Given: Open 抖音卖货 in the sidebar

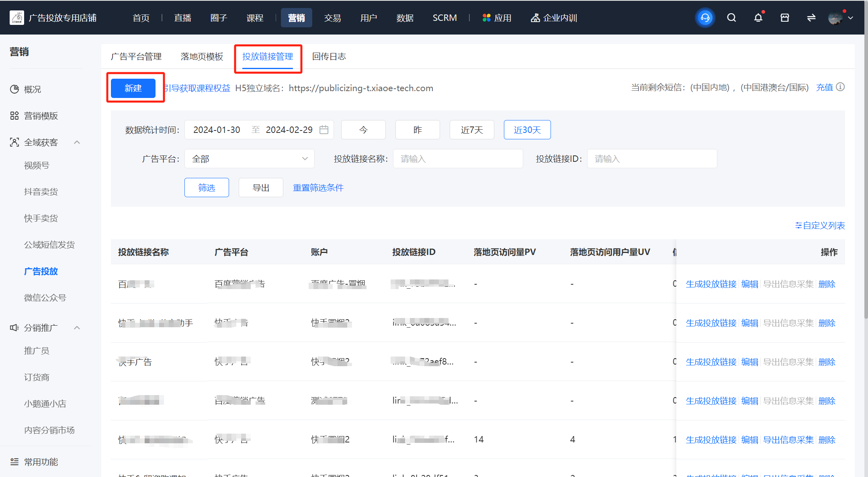Looking at the screenshot, I should (x=41, y=192).
